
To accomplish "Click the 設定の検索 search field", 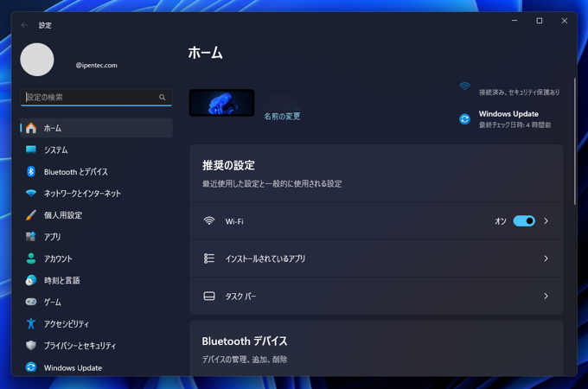I will [x=96, y=98].
